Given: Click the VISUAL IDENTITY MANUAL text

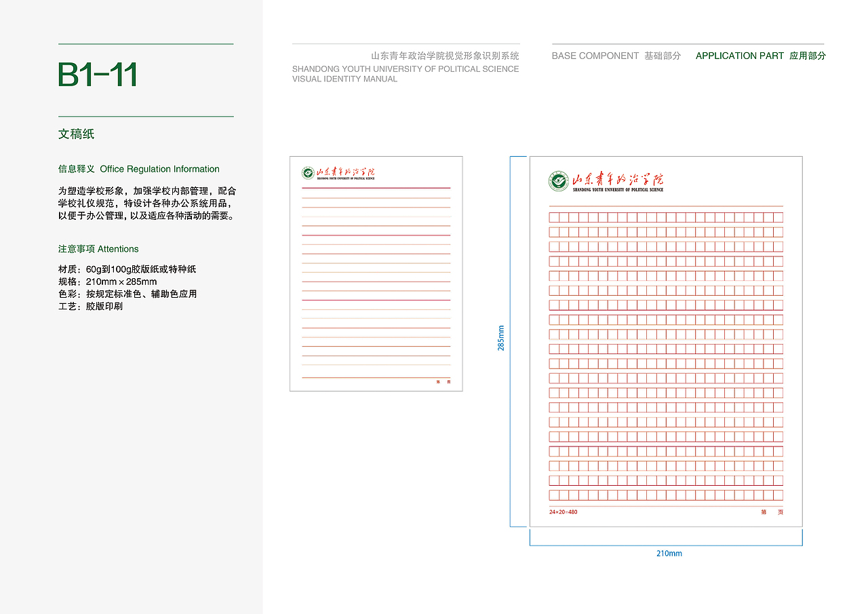Looking at the screenshot, I should click(344, 79).
